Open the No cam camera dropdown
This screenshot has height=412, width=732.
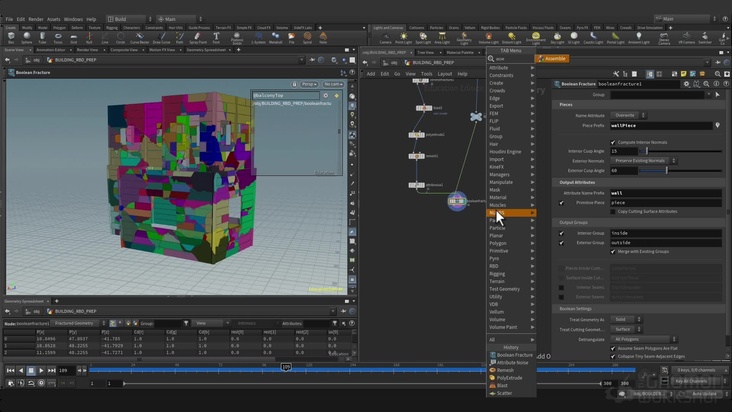tap(333, 84)
